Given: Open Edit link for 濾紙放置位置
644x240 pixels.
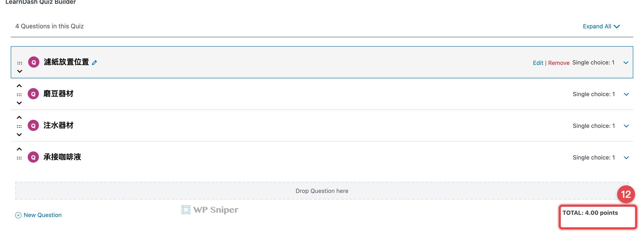Looking at the screenshot, I should (x=538, y=63).
